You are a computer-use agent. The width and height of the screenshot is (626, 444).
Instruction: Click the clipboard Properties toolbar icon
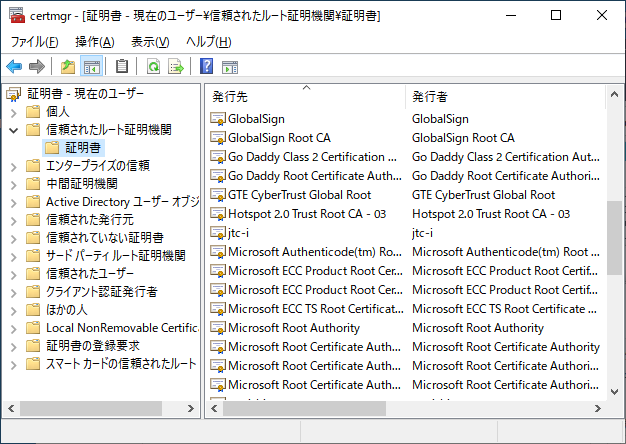122,66
